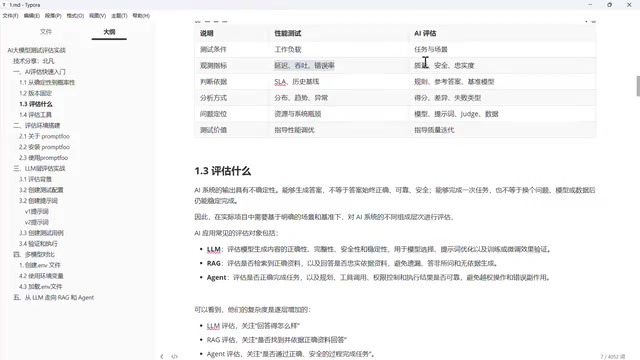
Task: Open the word count indicator in status bar
Action: (613, 356)
